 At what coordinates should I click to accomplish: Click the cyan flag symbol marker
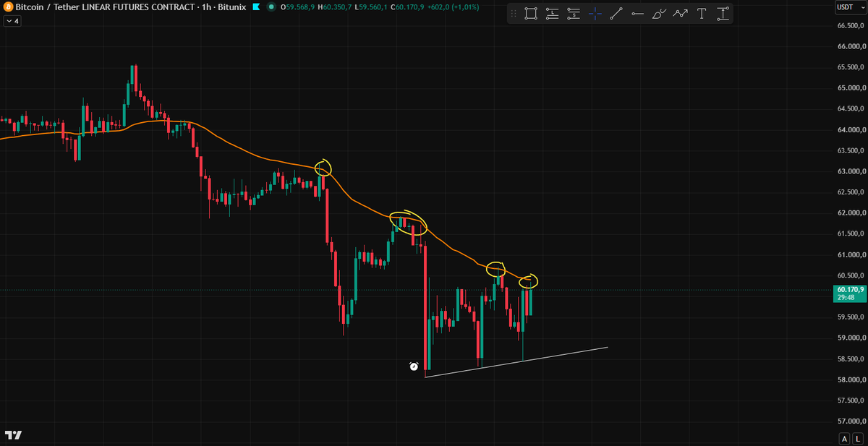(256, 7)
